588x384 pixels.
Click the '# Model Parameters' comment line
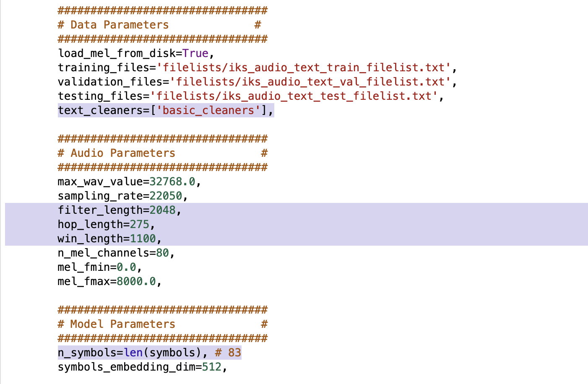163,324
